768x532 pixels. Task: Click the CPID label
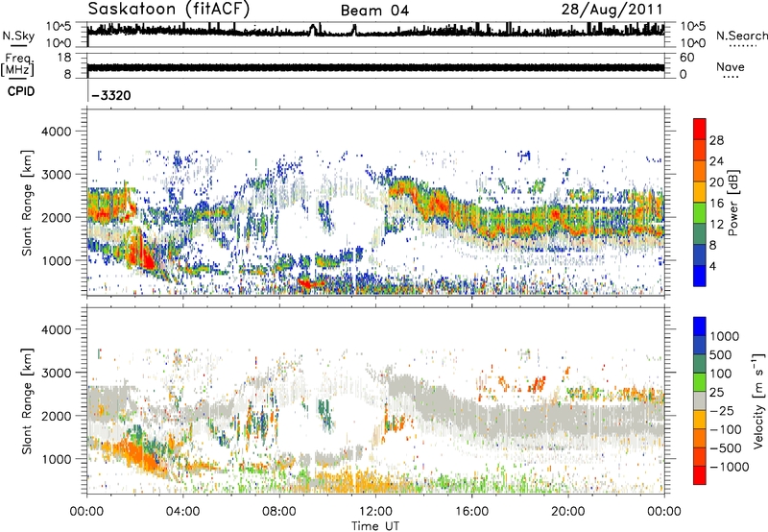tap(21, 91)
